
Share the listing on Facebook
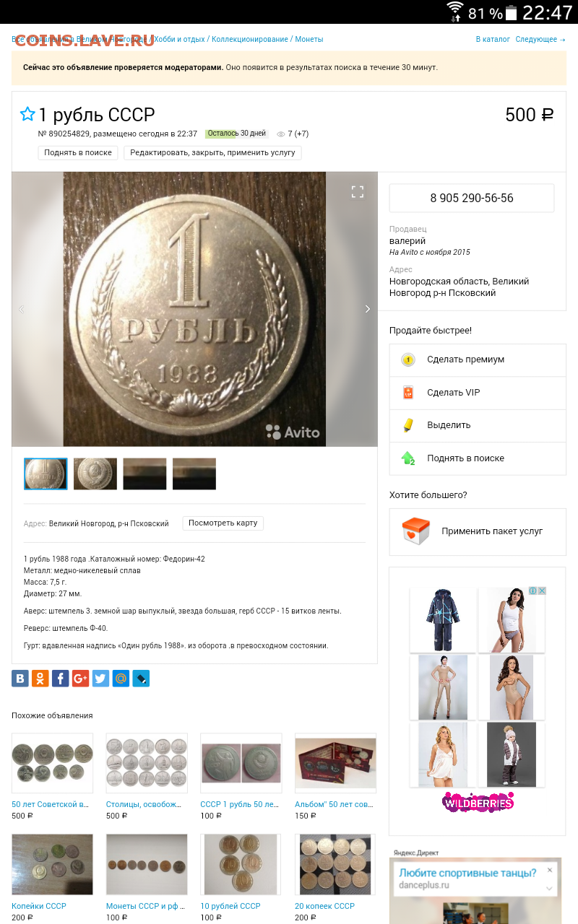pos(61,679)
